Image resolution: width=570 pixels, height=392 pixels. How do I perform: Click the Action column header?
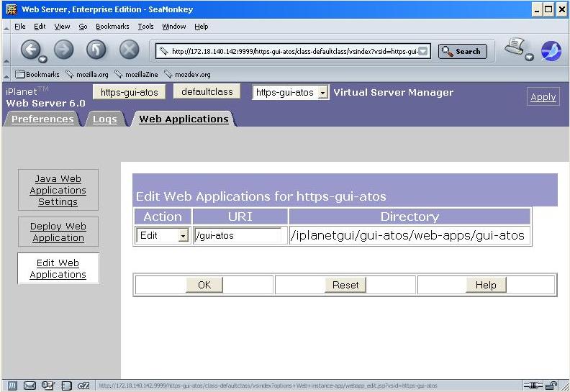point(163,216)
